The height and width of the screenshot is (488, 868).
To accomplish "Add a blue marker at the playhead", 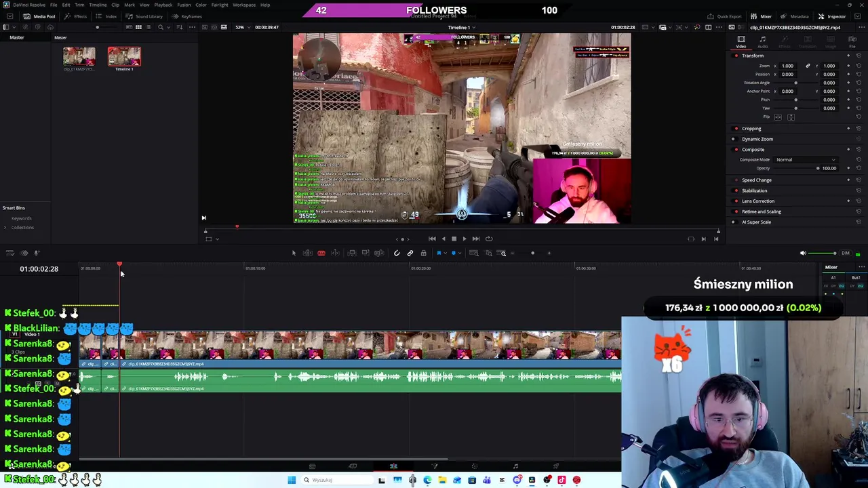I will click(454, 253).
